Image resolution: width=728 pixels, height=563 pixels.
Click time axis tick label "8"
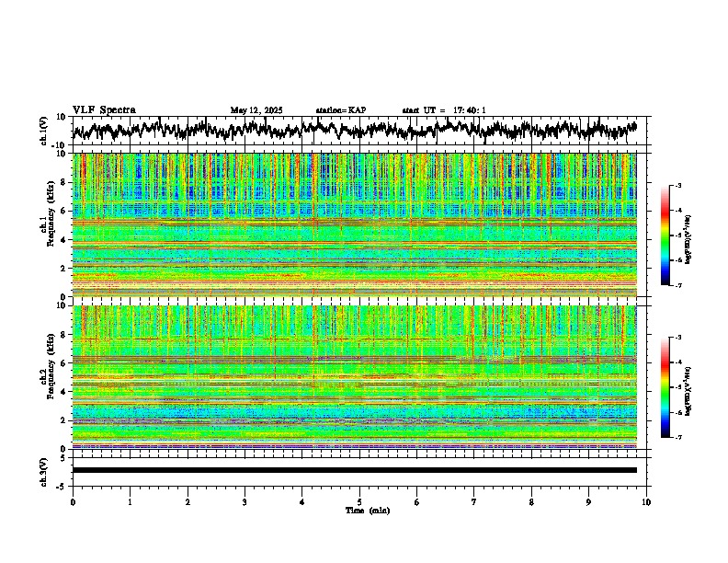coord(531,502)
